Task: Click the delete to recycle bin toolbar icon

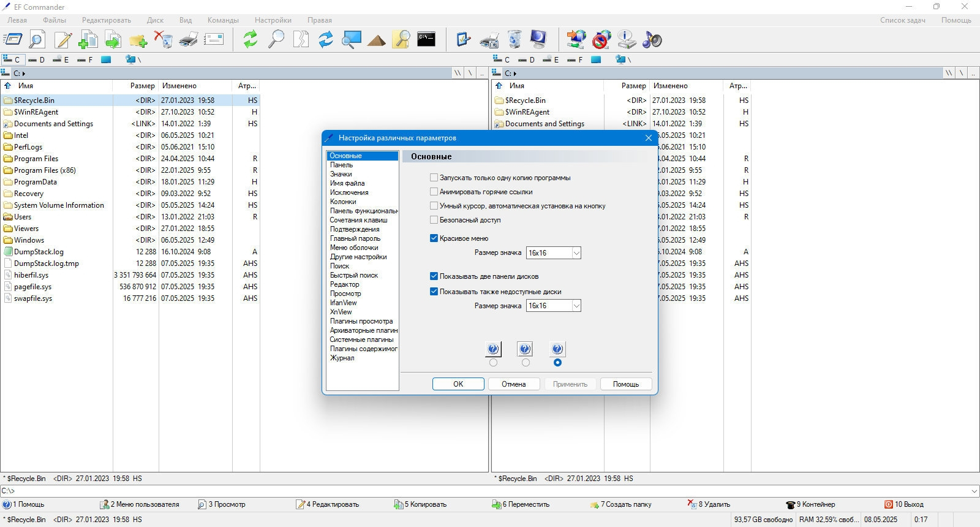Action: tap(163, 40)
